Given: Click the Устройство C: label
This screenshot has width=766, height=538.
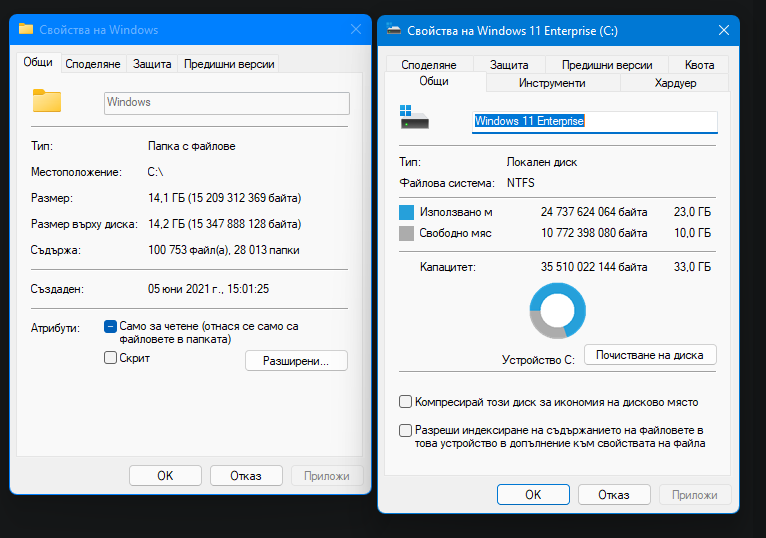Looking at the screenshot, I should (x=538, y=360).
